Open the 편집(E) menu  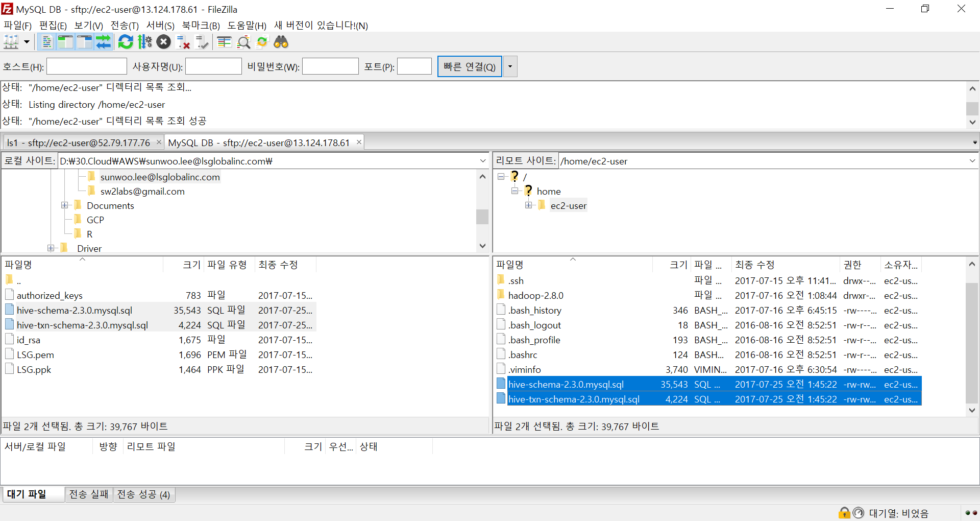click(53, 26)
